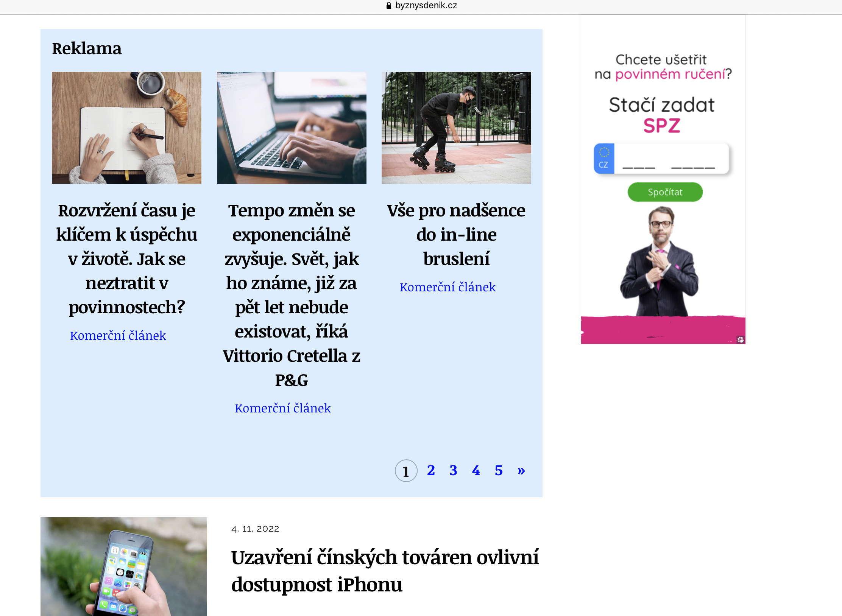Click Komerční článek under time management article
The image size is (842, 616).
pyautogui.click(x=118, y=336)
